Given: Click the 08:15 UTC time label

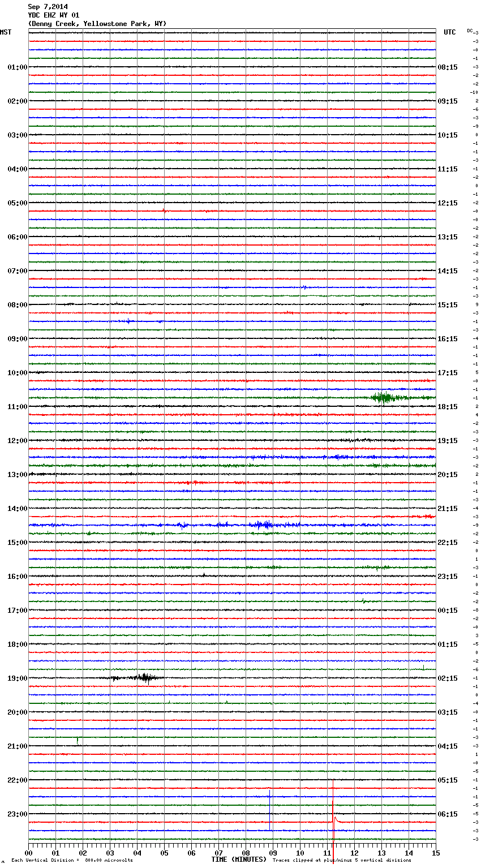Looking at the screenshot, I should pyautogui.click(x=448, y=67).
